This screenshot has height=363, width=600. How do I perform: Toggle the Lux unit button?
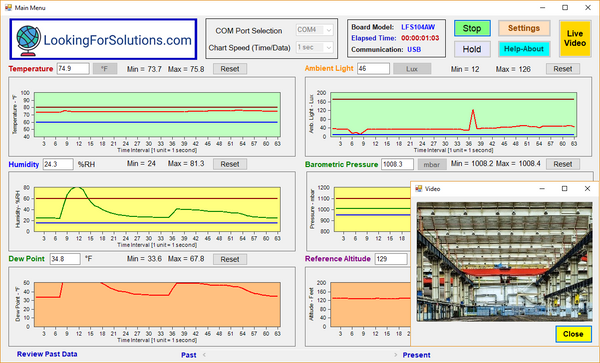click(412, 69)
